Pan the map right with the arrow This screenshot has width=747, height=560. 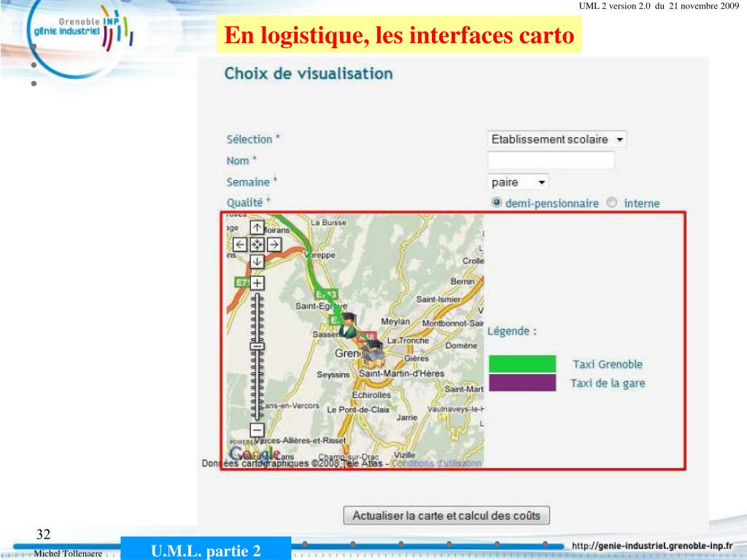coord(274,245)
